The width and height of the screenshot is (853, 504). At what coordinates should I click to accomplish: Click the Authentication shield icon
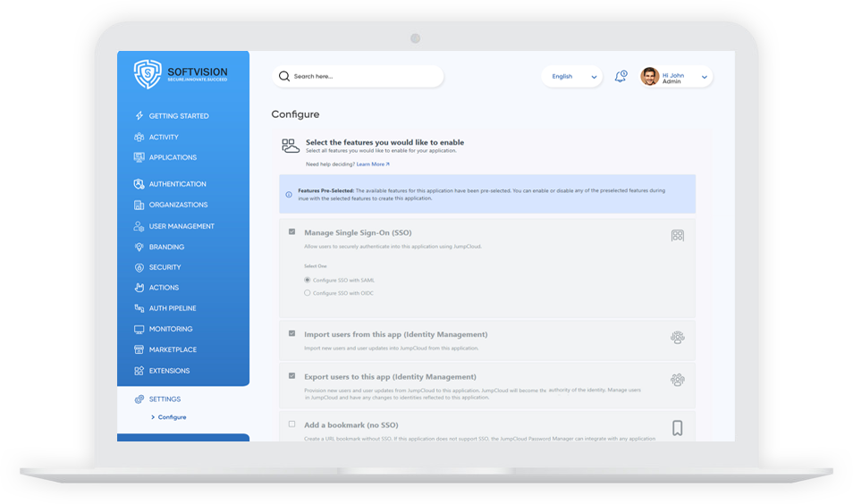pyautogui.click(x=139, y=184)
